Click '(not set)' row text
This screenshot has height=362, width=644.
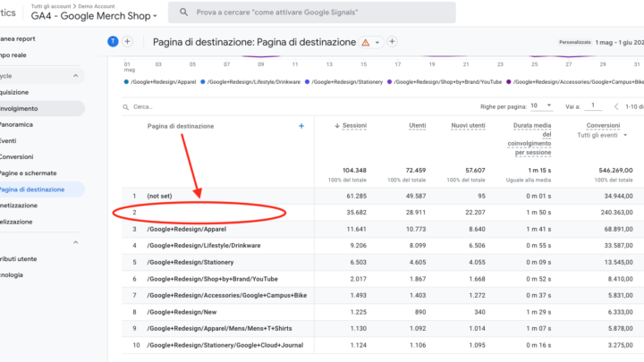click(159, 196)
